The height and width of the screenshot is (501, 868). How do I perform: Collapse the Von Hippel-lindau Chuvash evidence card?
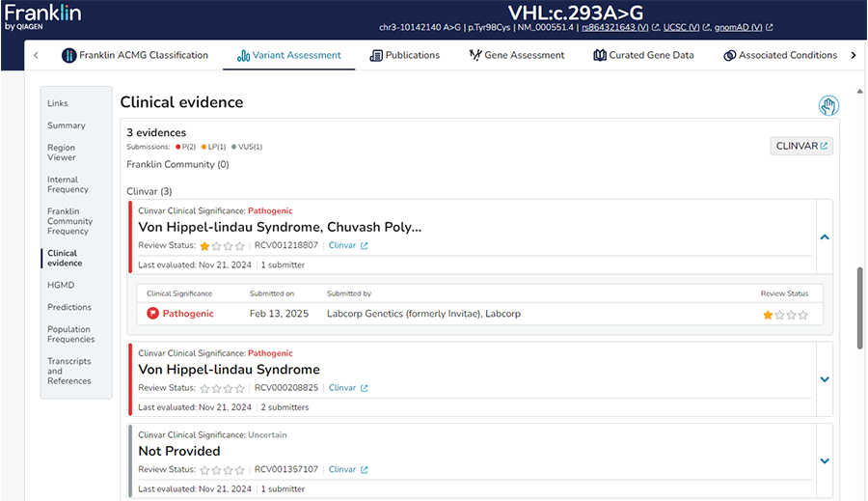point(824,237)
